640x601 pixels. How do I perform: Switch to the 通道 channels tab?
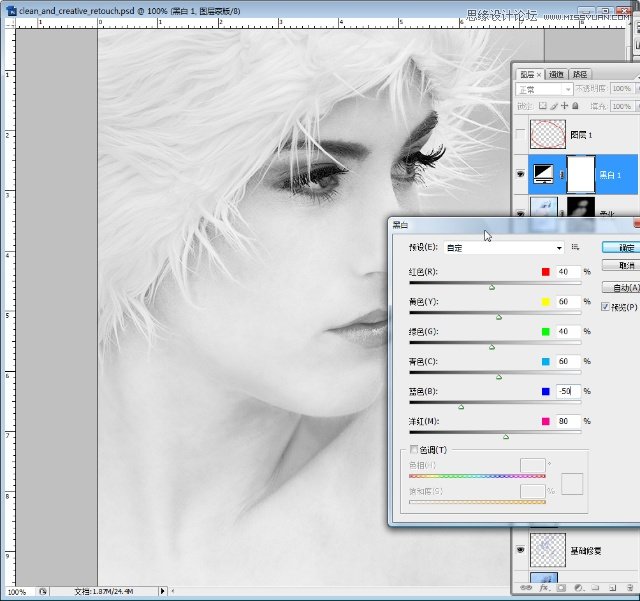point(557,74)
